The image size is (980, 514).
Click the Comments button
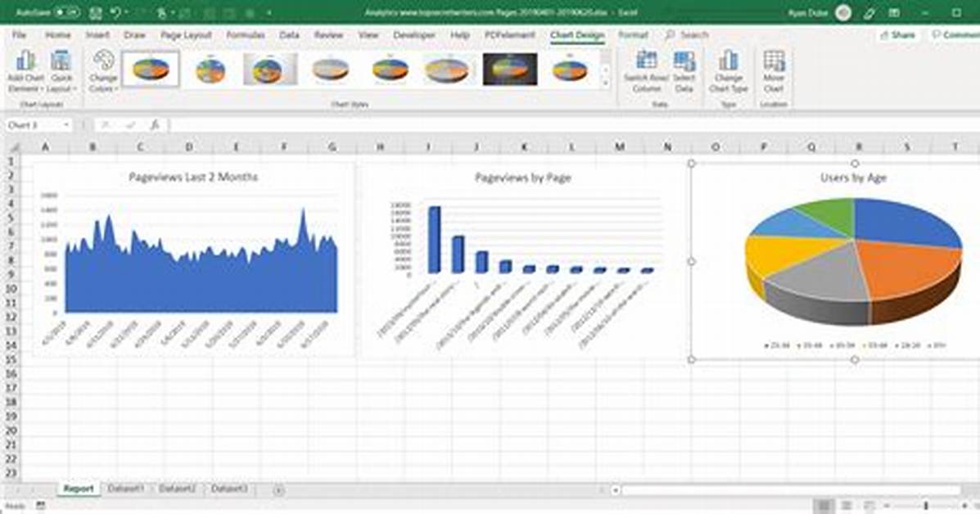pos(955,35)
